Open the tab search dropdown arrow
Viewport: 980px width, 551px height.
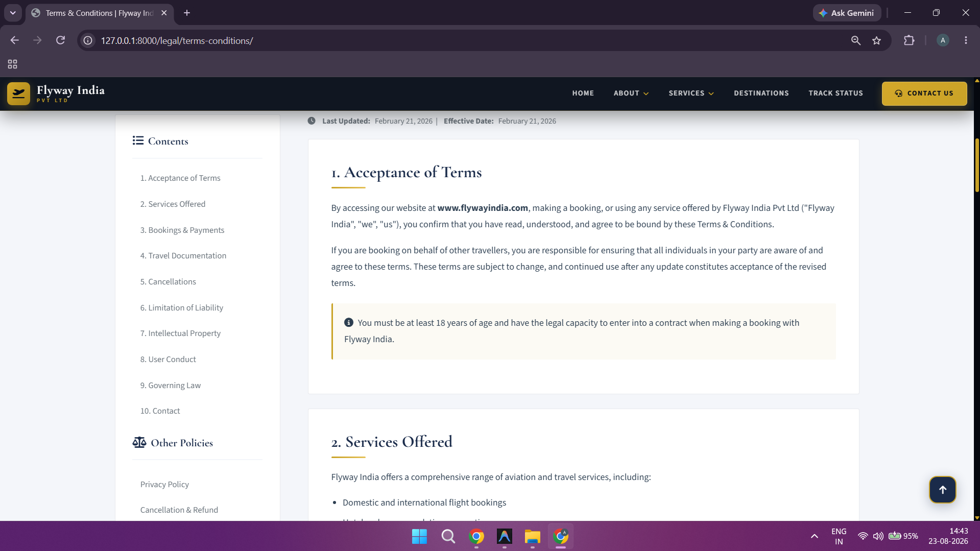point(13,13)
